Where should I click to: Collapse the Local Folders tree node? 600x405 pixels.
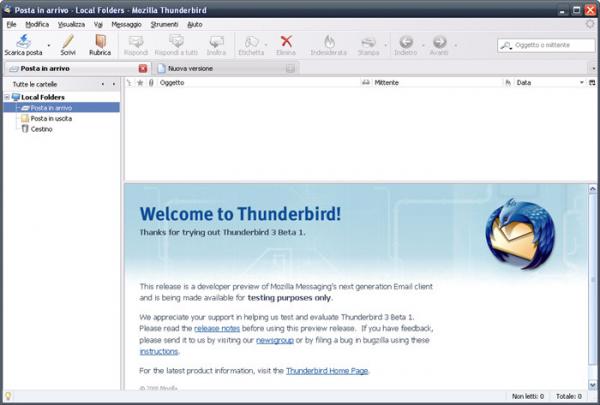[x=7, y=97]
